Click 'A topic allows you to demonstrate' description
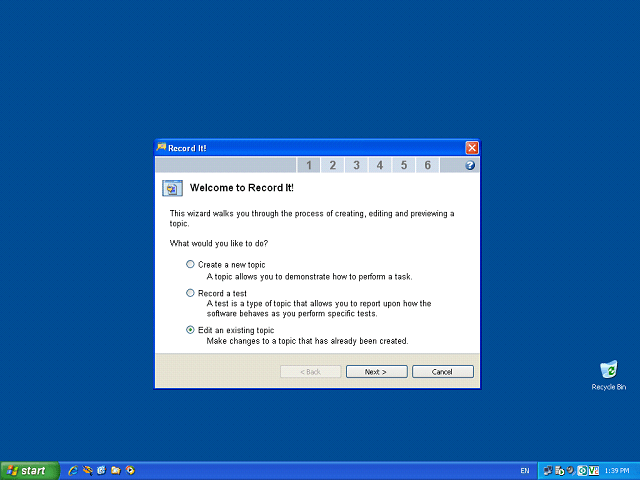Image resolution: width=640 pixels, height=480 pixels. 309,276
